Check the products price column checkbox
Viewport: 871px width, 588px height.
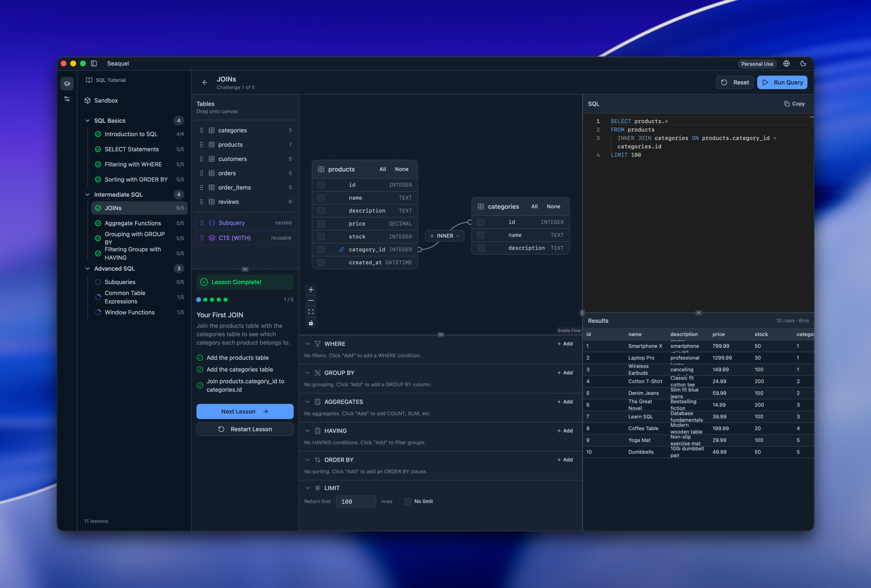point(321,224)
